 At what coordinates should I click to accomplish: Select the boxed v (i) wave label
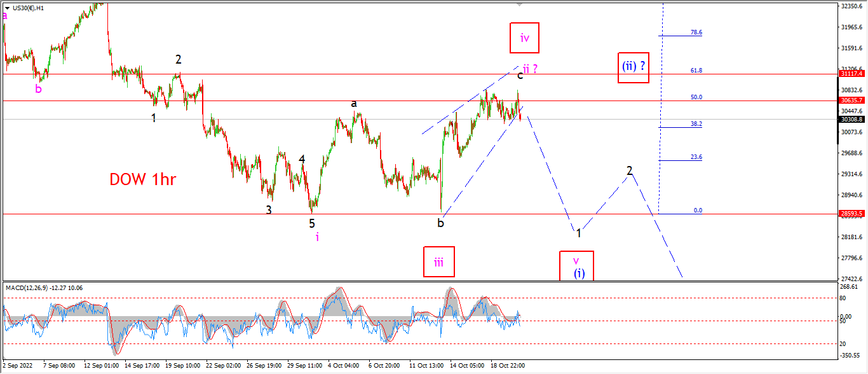click(576, 266)
